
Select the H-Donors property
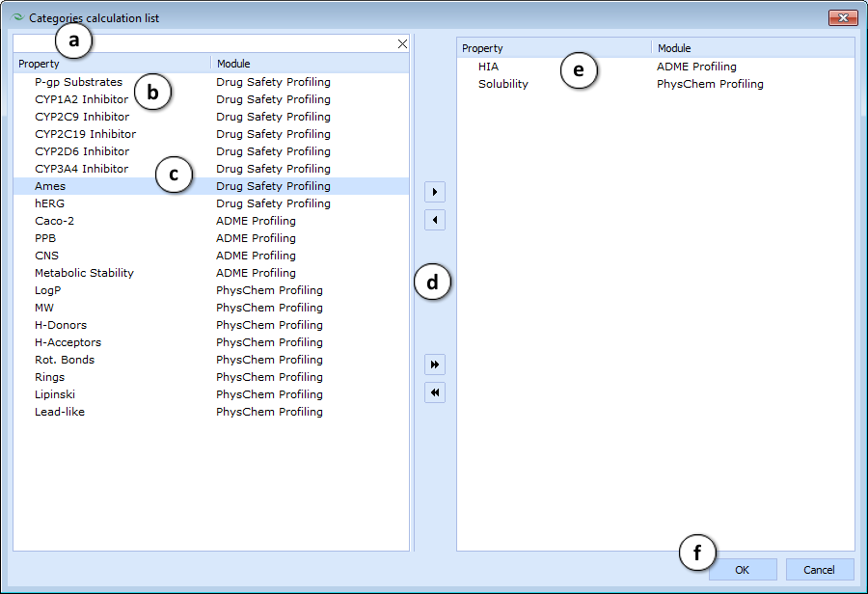coord(211,325)
